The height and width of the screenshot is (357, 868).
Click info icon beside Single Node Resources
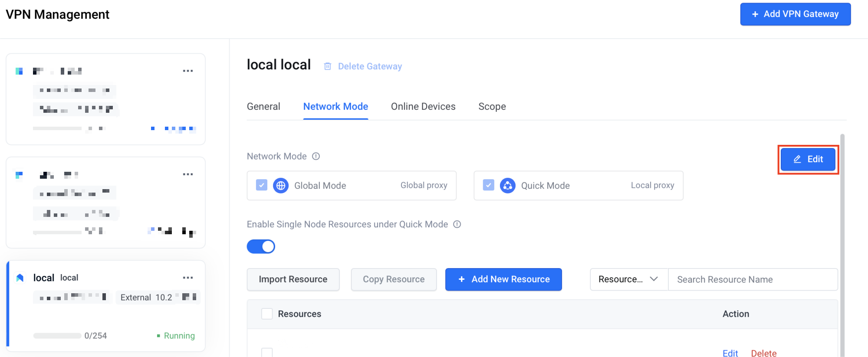(x=457, y=224)
